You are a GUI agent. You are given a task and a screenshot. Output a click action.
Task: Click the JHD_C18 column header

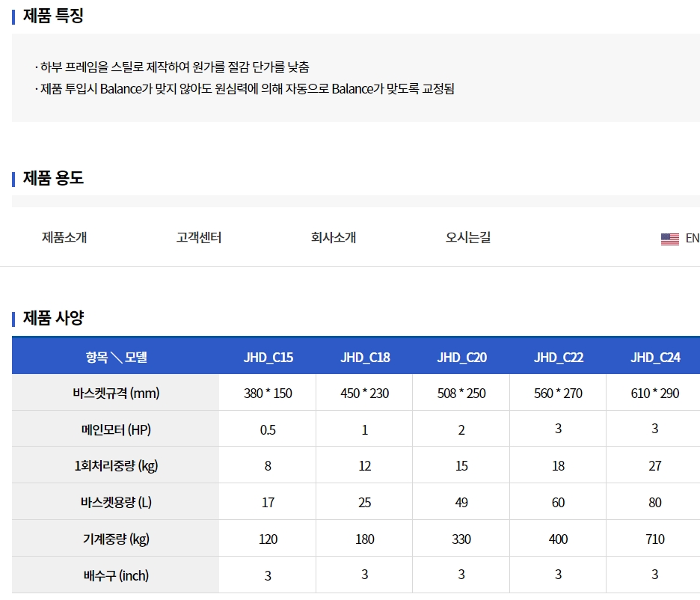[365, 357]
